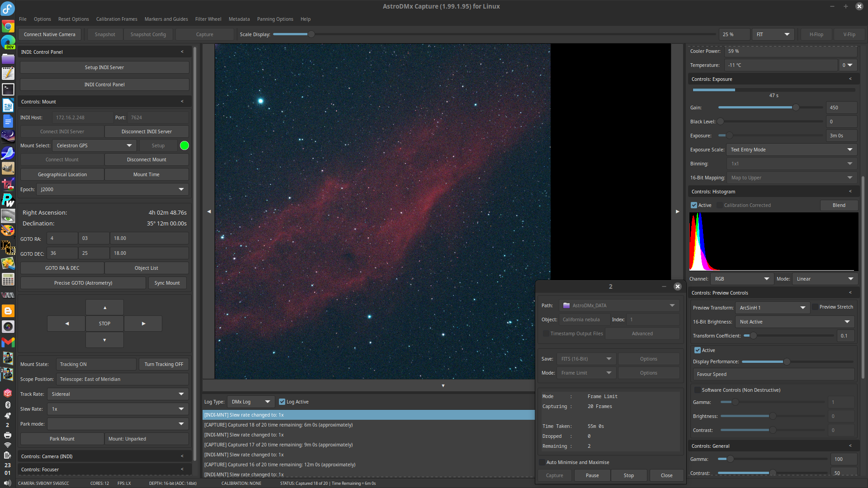The height and width of the screenshot is (488, 868).
Task: Click the mount slew left arrow
Action: (x=66, y=324)
